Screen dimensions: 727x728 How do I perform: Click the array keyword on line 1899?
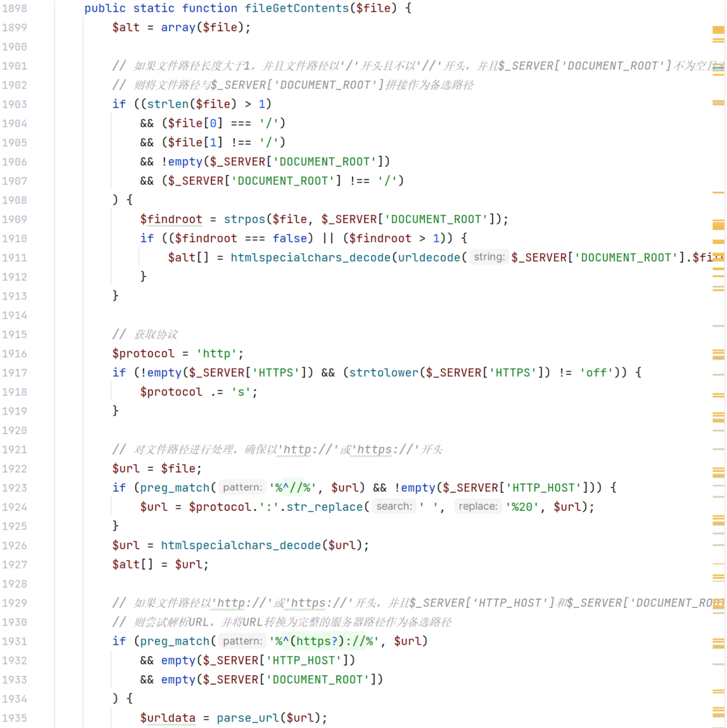[x=178, y=28]
